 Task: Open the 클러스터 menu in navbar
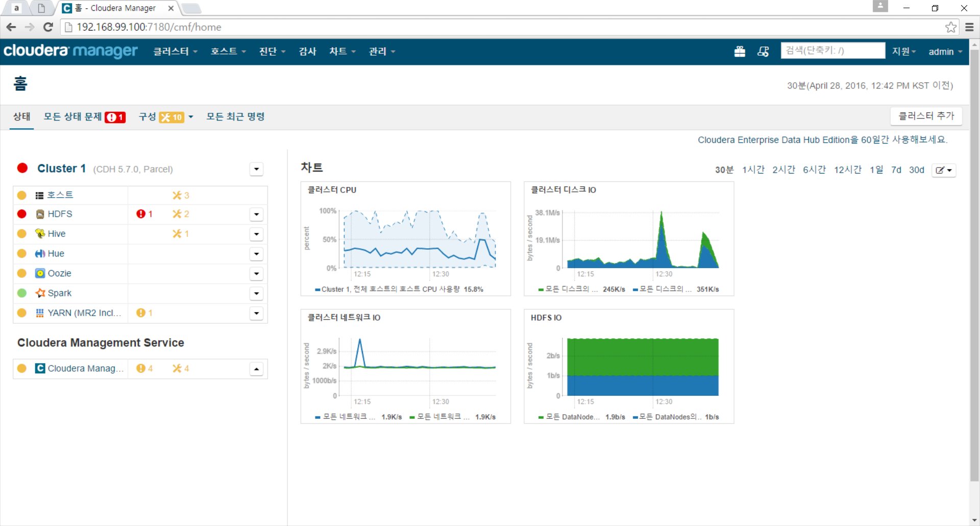pos(175,52)
